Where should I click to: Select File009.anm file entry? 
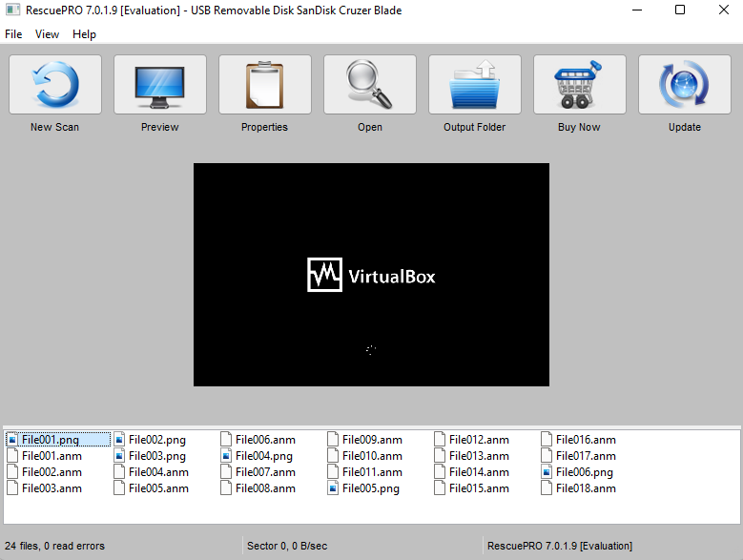[x=372, y=440]
